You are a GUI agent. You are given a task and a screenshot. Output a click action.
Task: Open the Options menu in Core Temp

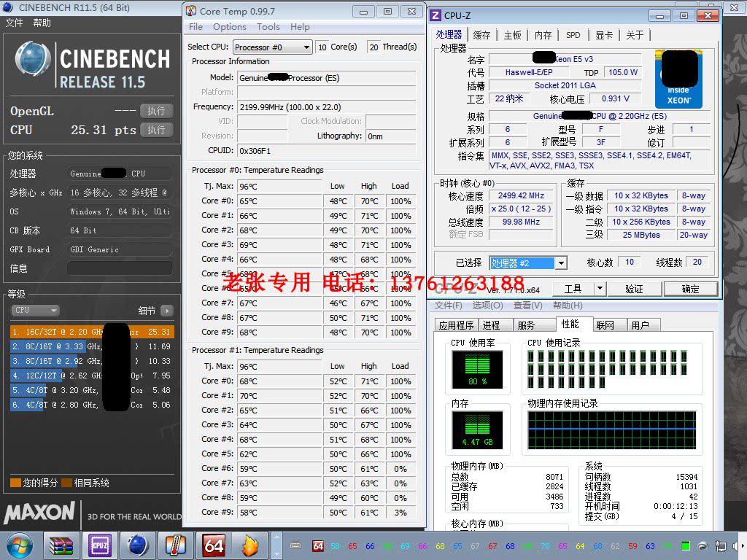tap(229, 27)
